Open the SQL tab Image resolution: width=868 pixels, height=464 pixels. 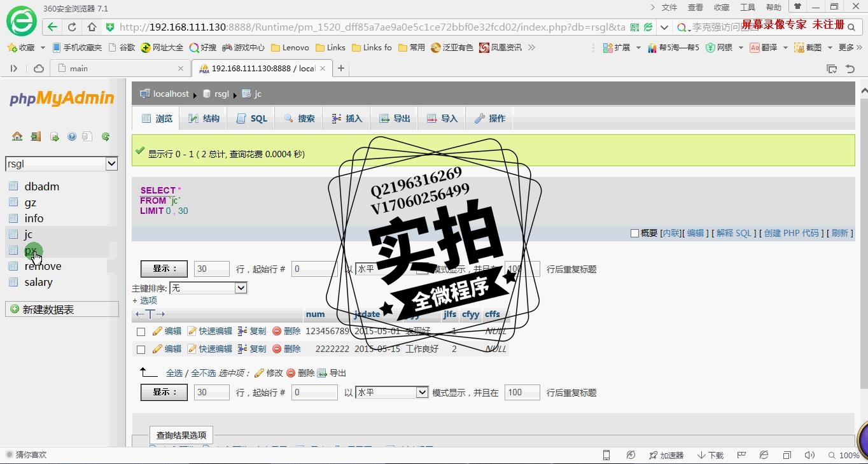(252, 118)
